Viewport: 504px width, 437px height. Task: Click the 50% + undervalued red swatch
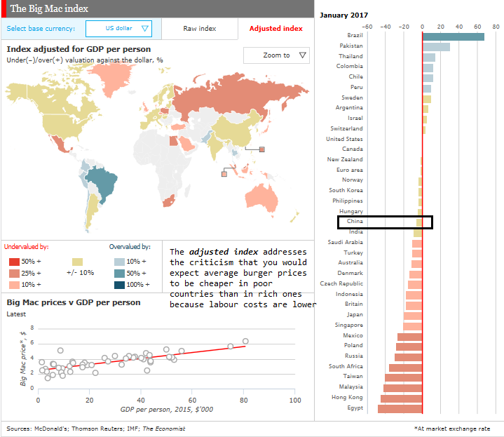pyautogui.click(x=14, y=262)
